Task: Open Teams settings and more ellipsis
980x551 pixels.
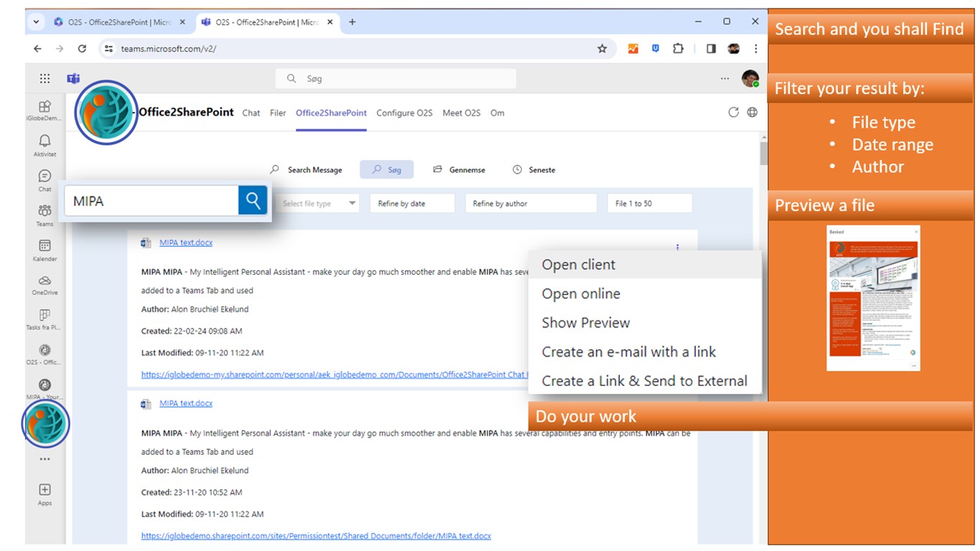Action: tap(725, 79)
